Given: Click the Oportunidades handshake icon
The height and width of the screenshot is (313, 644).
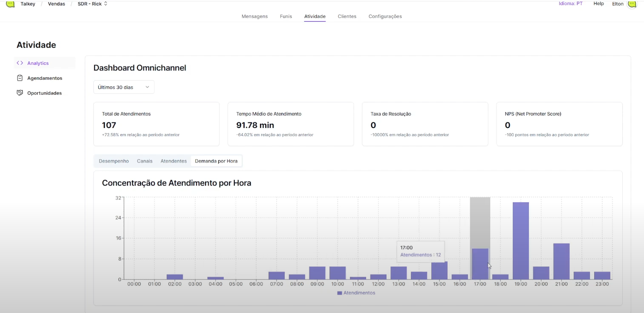Looking at the screenshot, I should tap(20, 93).
